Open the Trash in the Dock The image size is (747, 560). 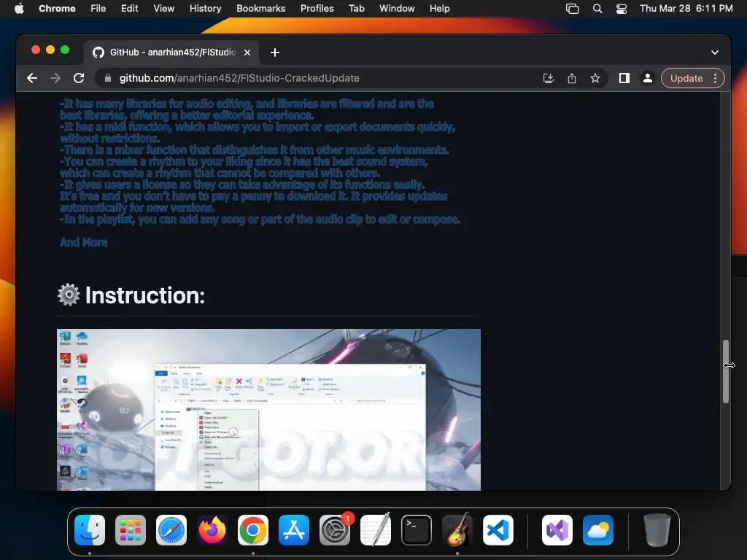coord(657,530)
